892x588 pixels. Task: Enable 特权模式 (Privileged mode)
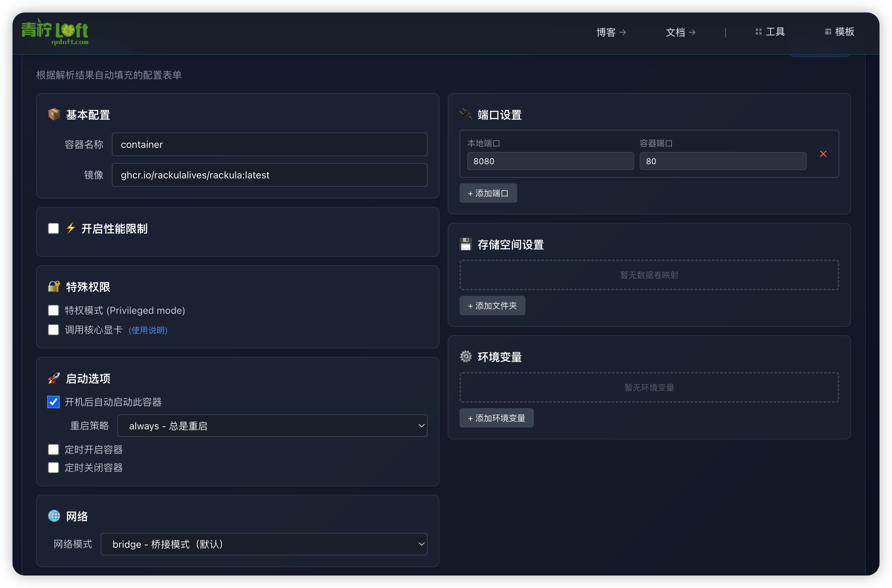pos(53,310)
